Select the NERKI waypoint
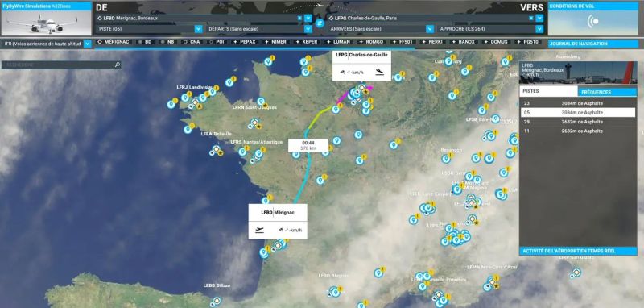Image resolution: width=644 pixels, height=308 pixels. point(432,42)
